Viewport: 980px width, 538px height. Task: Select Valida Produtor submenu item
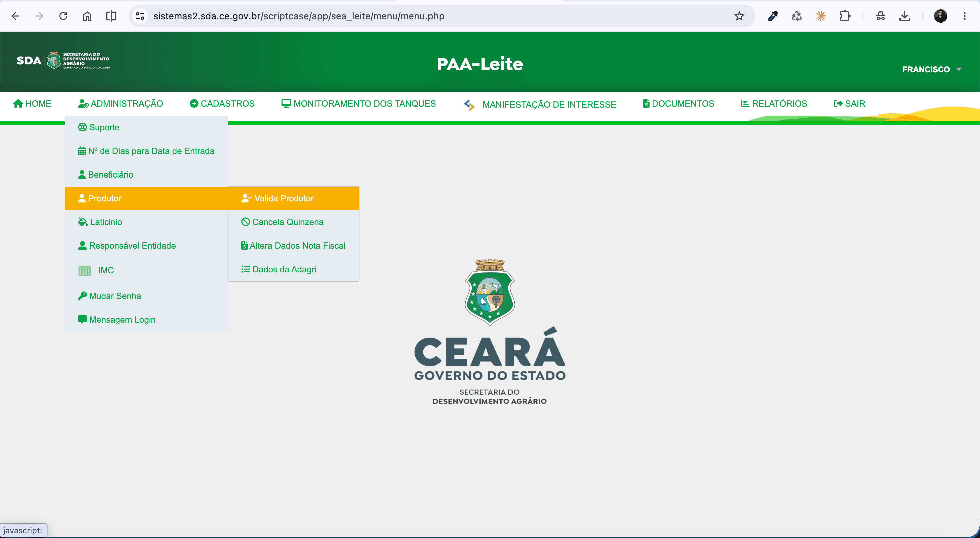[293, 198]
